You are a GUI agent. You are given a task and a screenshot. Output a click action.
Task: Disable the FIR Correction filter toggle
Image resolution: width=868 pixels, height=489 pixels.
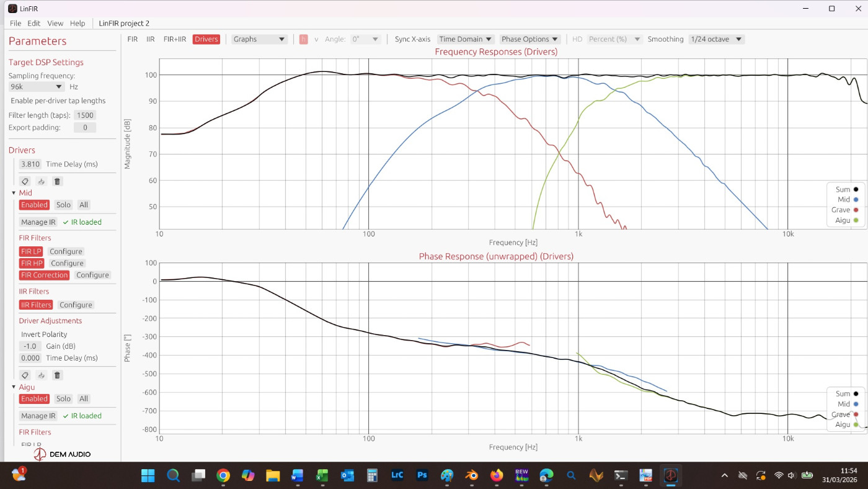pos(44,275)
